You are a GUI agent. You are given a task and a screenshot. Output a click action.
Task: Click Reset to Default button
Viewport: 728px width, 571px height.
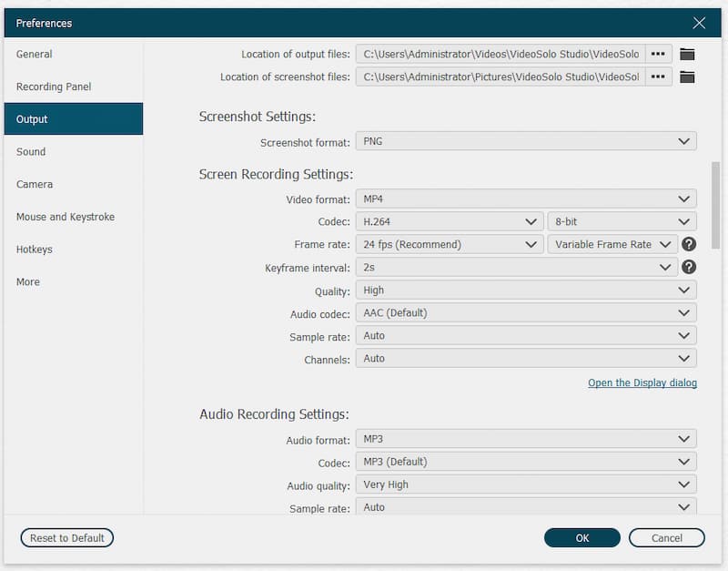point(66,537)
